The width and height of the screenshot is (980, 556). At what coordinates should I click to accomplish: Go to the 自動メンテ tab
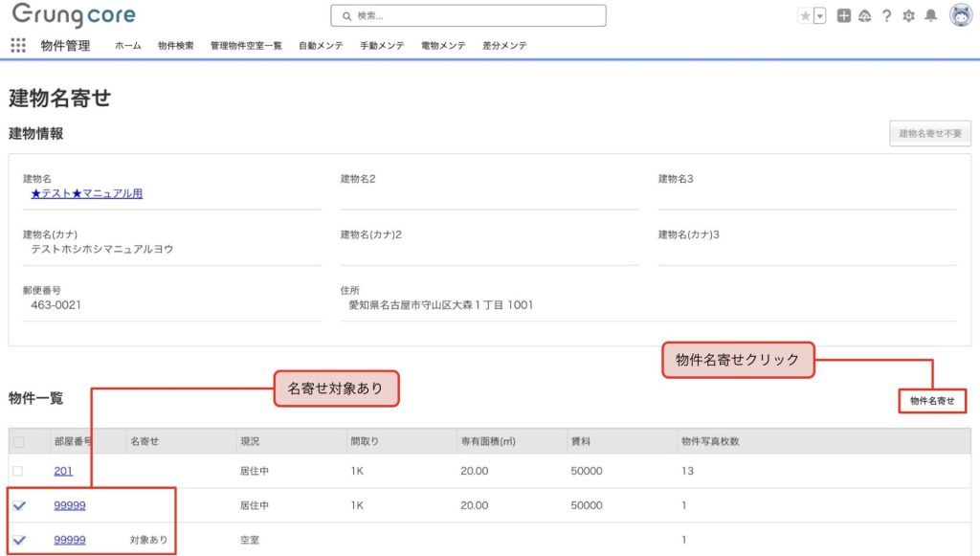tap(321, 46)
